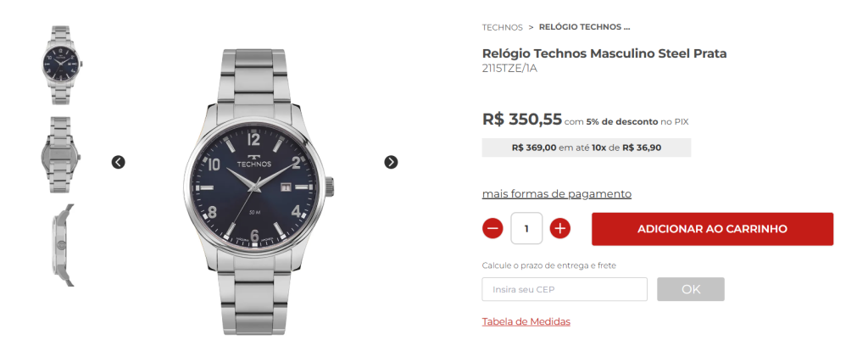Select the side-profile watch thumbnail
868x340 pixels.
[62, 245]
